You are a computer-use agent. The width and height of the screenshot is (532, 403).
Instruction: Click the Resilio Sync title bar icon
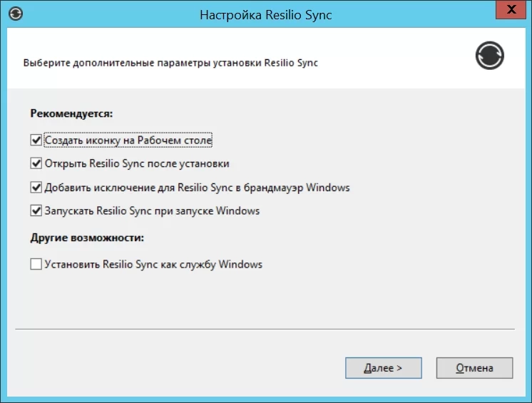tap(17, 14)
